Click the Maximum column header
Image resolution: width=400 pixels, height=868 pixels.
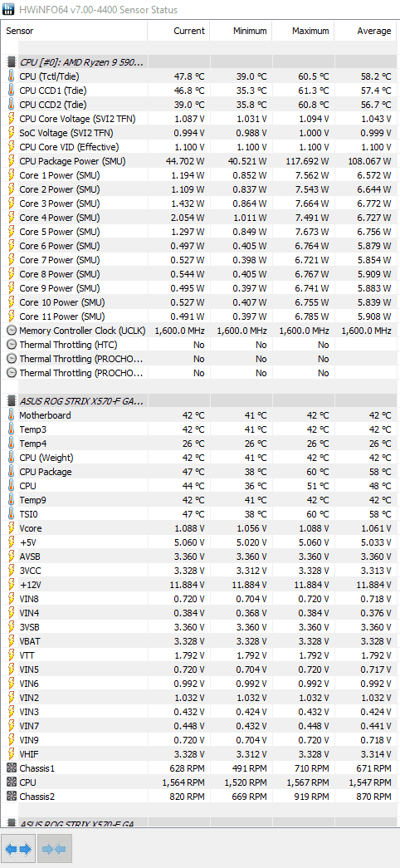[303, 31]
